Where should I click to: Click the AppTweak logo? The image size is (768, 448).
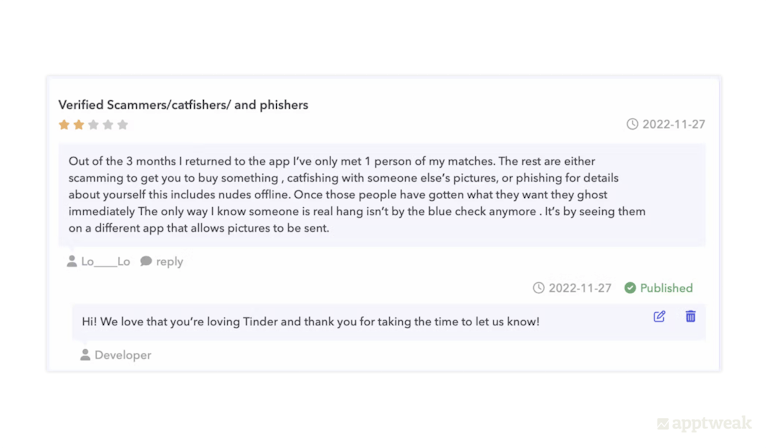point(705,424)
